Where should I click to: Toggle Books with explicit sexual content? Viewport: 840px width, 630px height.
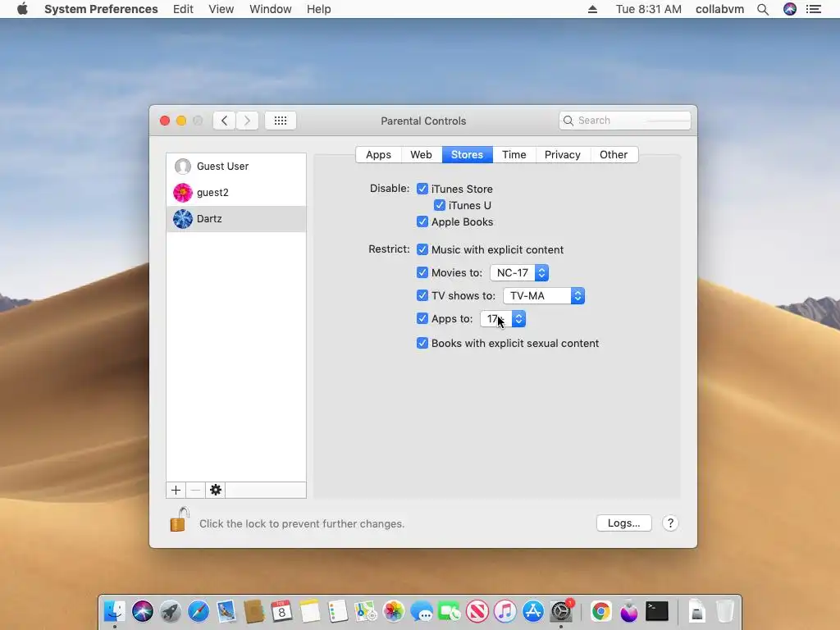pyautogui.click(x=422, y=344)
